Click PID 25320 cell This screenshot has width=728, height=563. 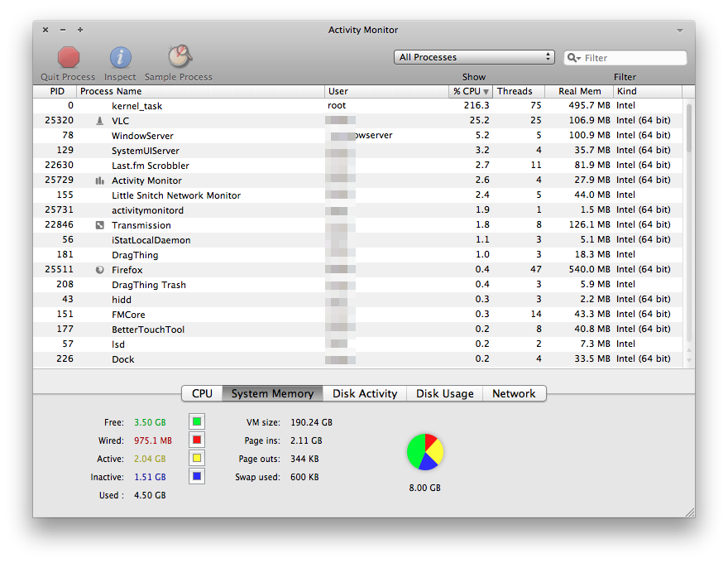(59, 120)
